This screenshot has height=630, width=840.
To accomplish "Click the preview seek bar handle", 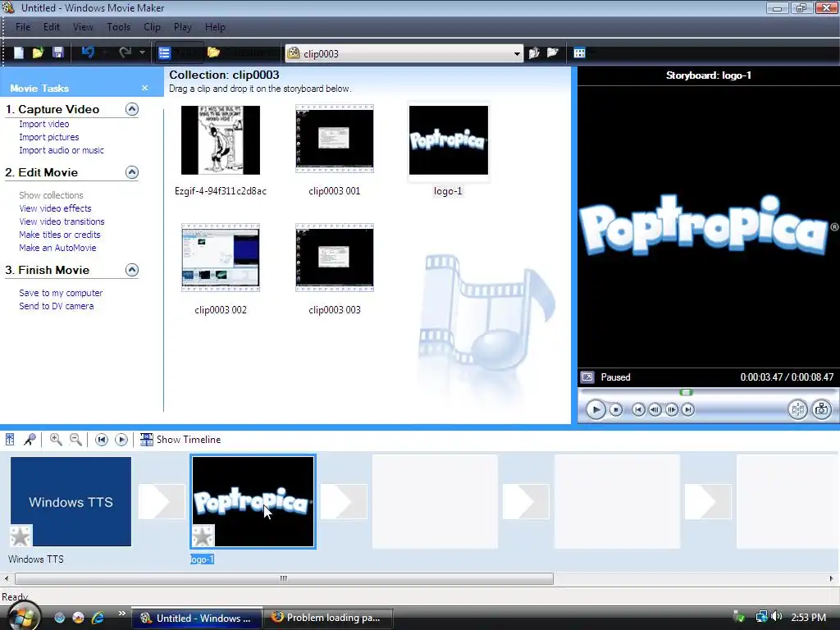I will click(687, 392).
